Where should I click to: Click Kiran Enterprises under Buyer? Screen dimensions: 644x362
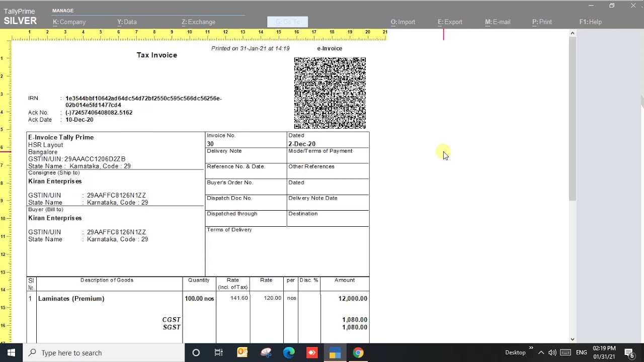tap(55, 218)
